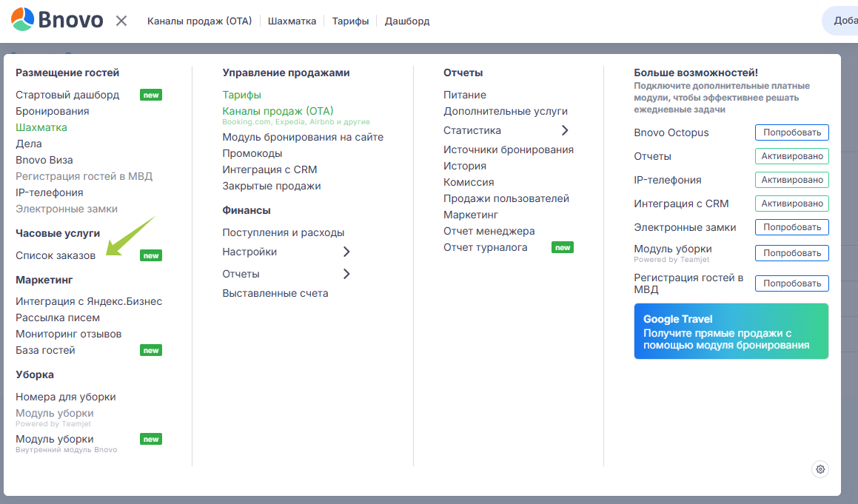Open Закрытые продажи

tap(272, 186)
